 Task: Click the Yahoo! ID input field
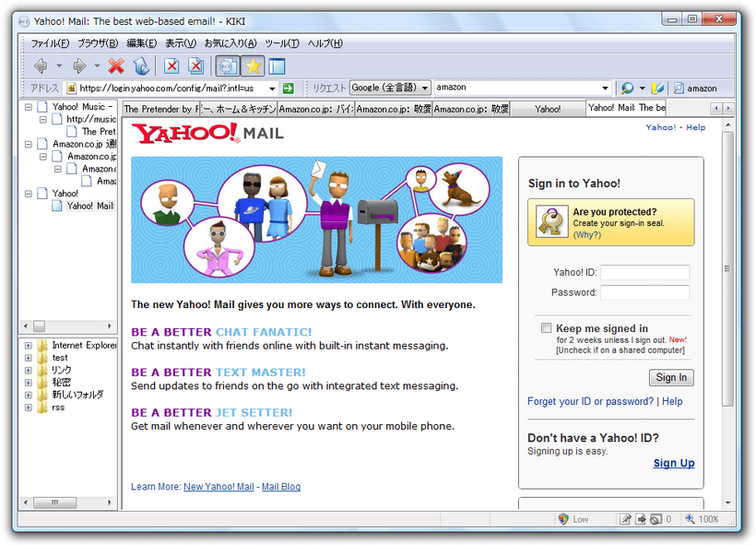[645, 273]
